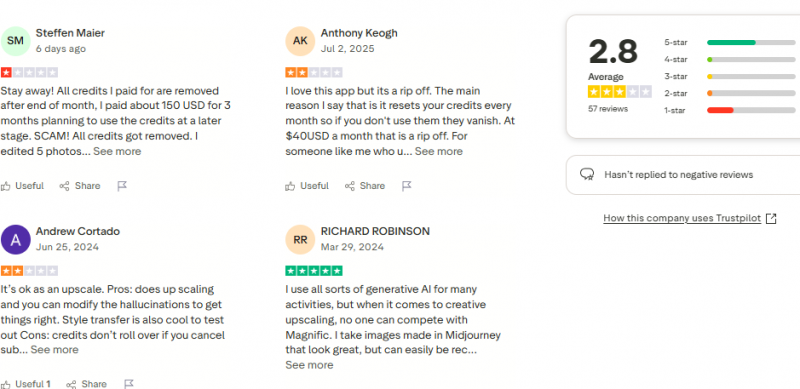Share Andrew Cortado's review
The width and height of the screenshot is (800, 389).
click(x=87, y=384)
